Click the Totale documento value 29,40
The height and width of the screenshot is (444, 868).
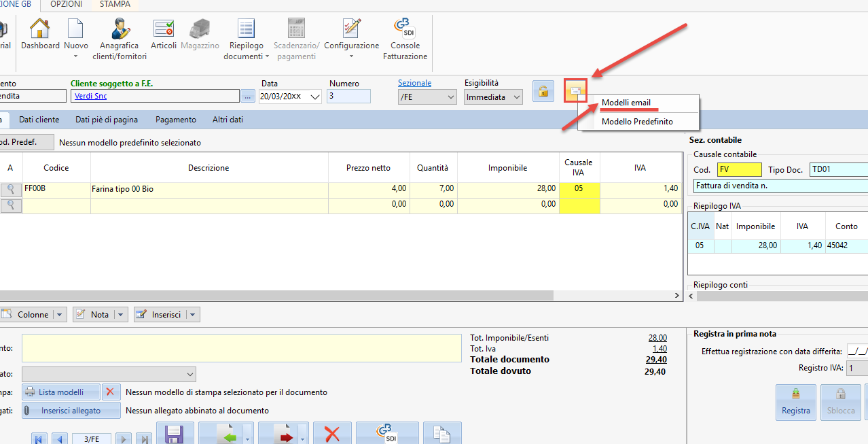(x=655, y=360)
